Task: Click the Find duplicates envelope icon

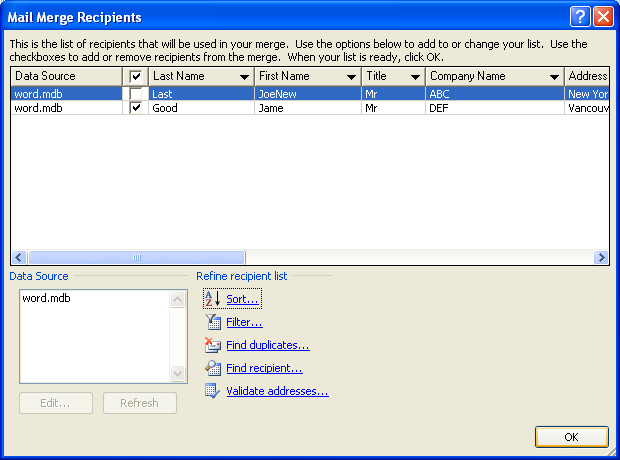Action: pos(213,345)
